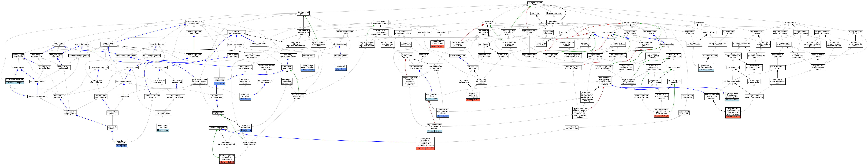Select the 'chordate embryonic development' node

266,81
